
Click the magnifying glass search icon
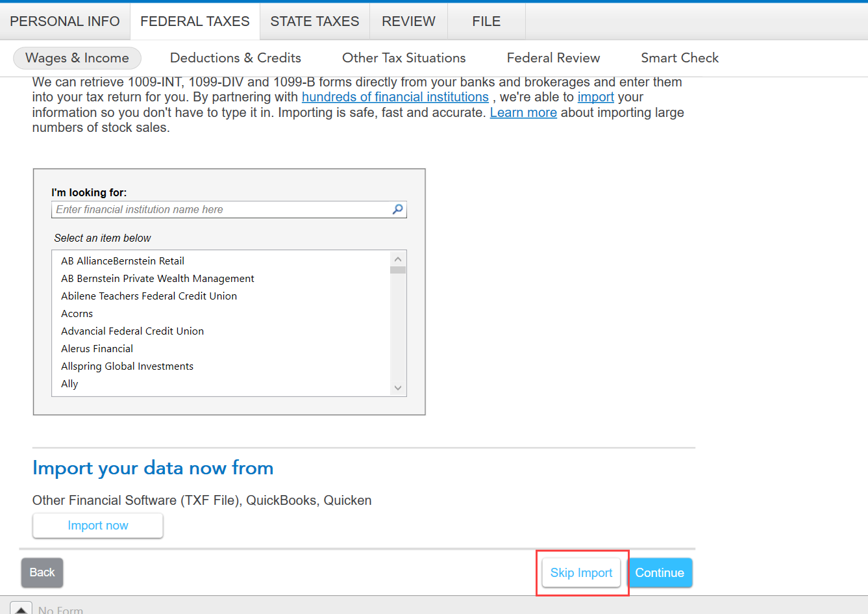point(398,209)
